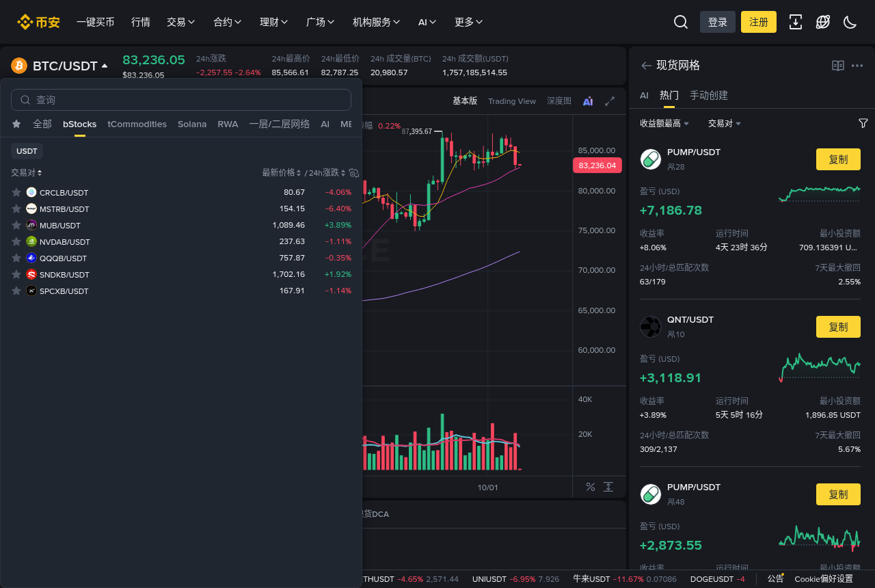Star the MSTRB/USDT pair
This screenshot has width=875, height=588.
pyautogui.click(x=16, y=209)
